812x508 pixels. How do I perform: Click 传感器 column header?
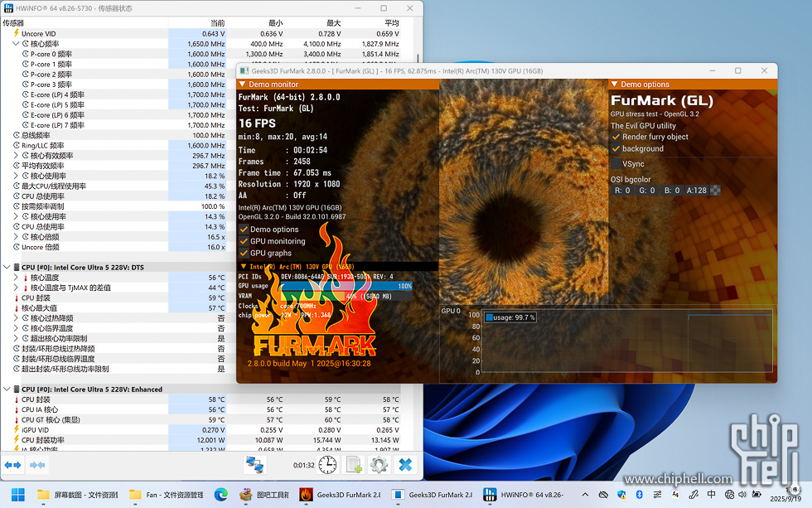tap(85, 22)
